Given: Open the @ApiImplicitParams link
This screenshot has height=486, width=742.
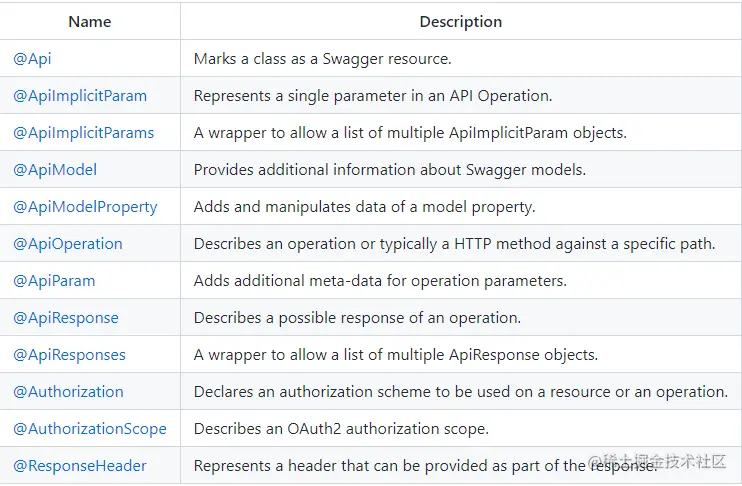Looking at the screenshot, I should point(84,133).
